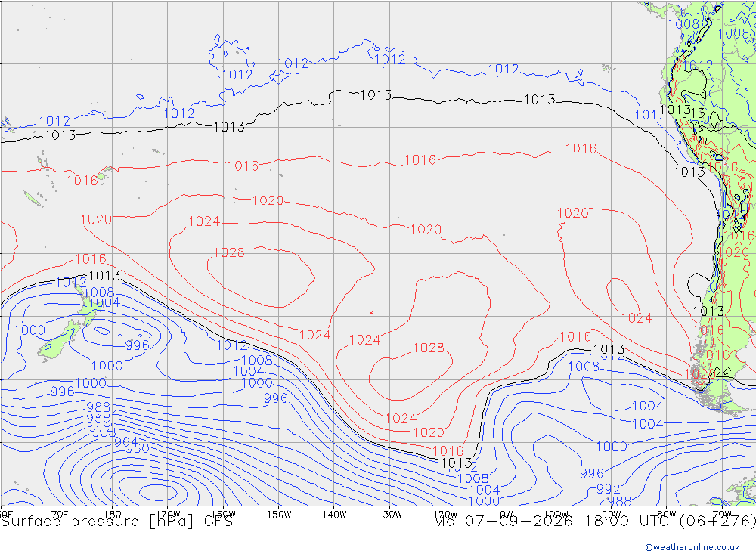Click the 150W longitude label
This screenshot has width=756, height=554.
[x=279, y=515]
